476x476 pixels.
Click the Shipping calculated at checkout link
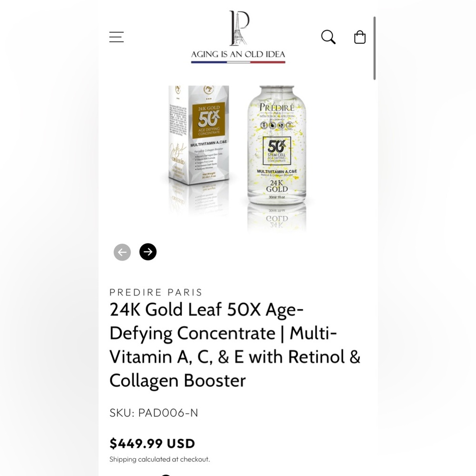click(x=159, y=459)
